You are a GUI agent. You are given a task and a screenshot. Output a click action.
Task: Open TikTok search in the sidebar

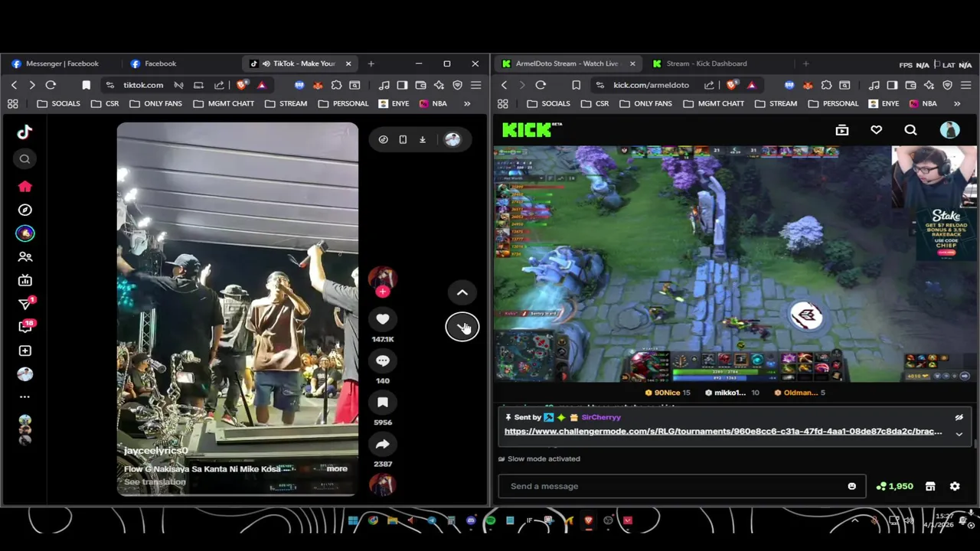[x=24, y=159]
